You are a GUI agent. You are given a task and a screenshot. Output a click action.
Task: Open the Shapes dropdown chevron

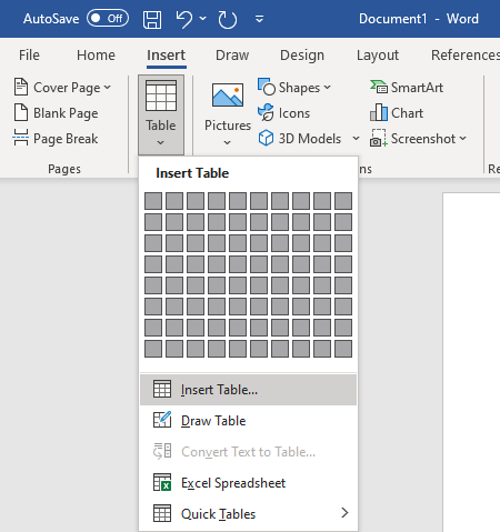tap(327, 88)
